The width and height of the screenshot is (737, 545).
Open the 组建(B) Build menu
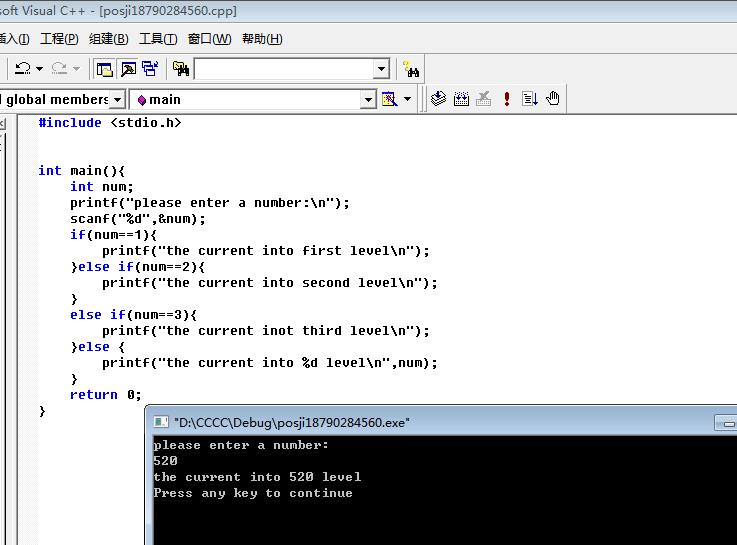tap(109, 39)
